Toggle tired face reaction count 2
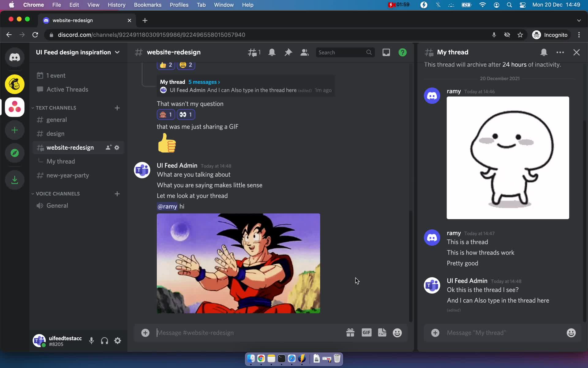 tap(186, 65)
